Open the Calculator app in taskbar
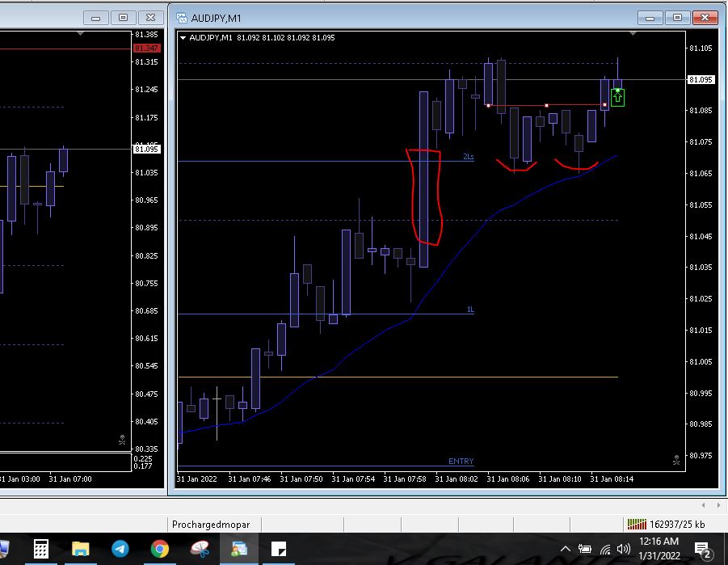 point(41,549)
